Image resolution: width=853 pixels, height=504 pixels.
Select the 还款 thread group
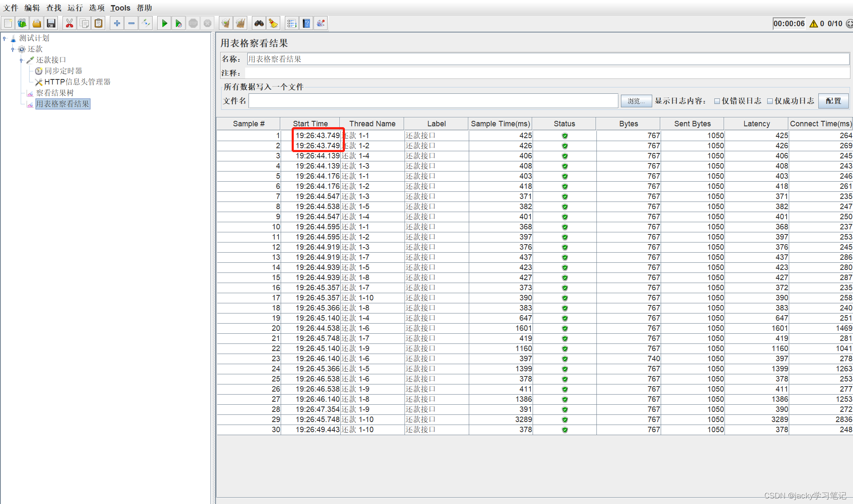pos(35,49)
